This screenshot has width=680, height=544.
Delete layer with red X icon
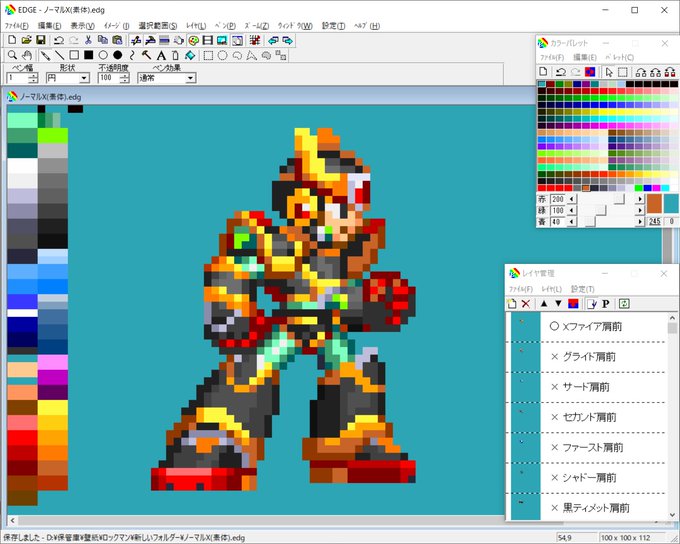click(x=526, y=304)
